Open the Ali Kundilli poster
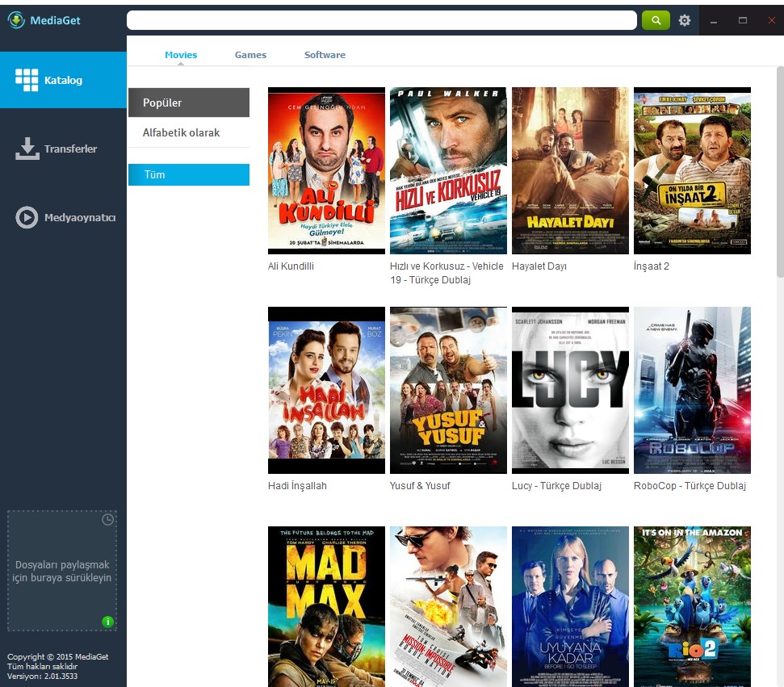The width and height of the screenshot is (784, 687). pyautogui.click(x=326, y=170)
